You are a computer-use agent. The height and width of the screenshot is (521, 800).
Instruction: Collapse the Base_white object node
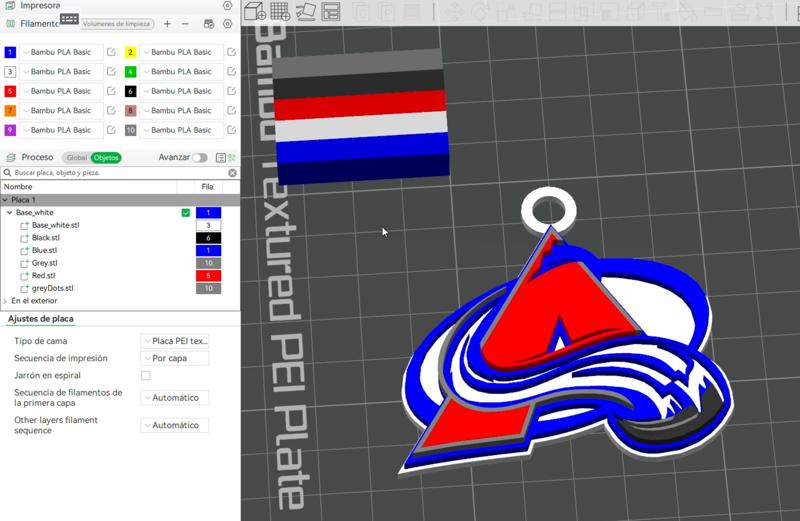click(10, 213)
